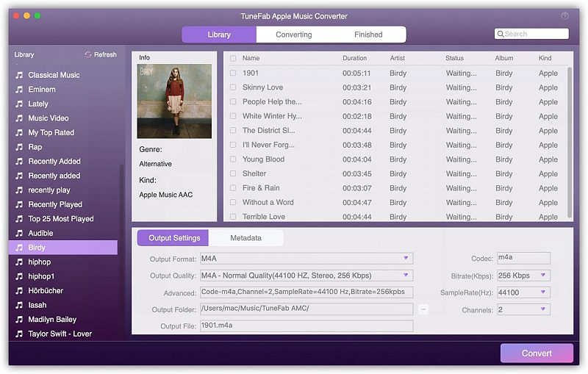
Task: Tick the Skinny Love checkbox
Action: tap(233, 87)
